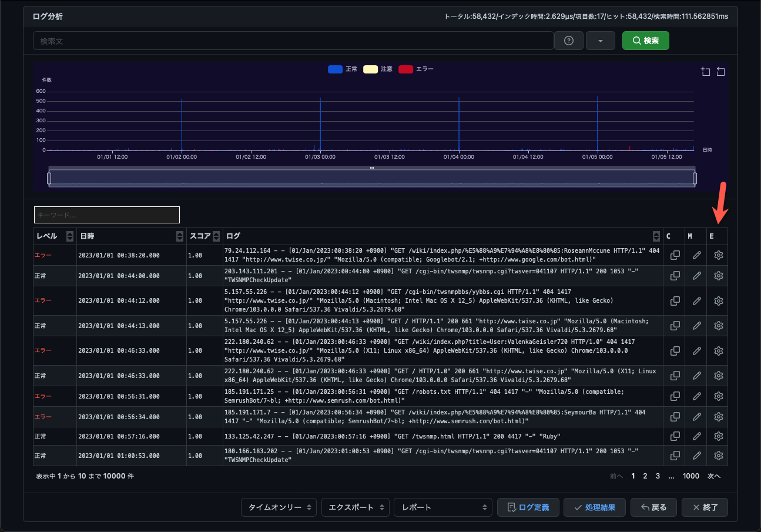Image resolution: width=761 pixels, height=532 pixels.
Task: Open the エクスポート dropdown
Action: click(x=356, y=507)
